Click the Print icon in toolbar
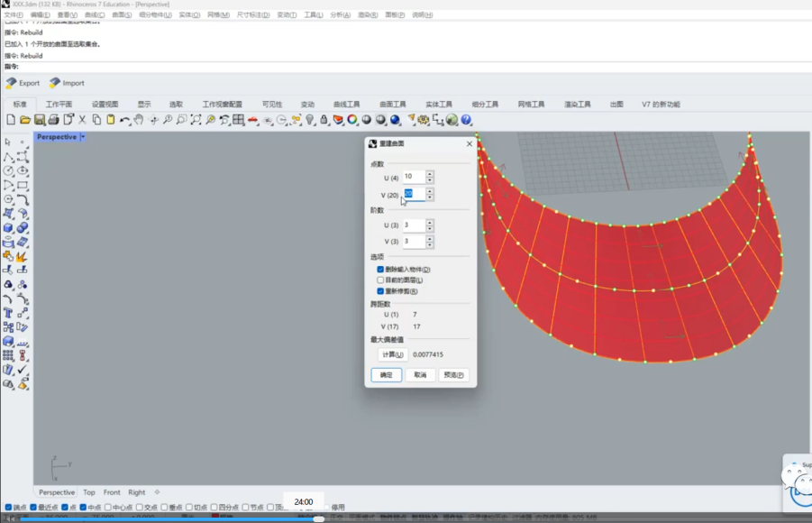This screenshot has width=812, height=523. [53, 120]
